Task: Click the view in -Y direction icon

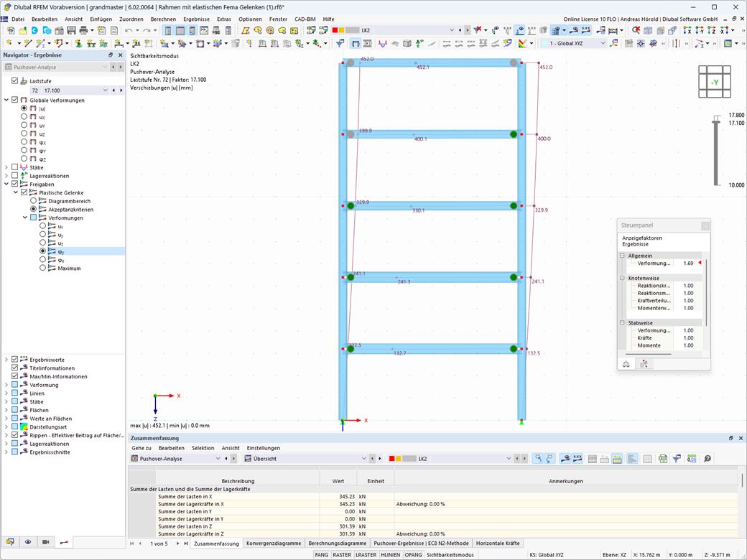Action: click(700, 30)
